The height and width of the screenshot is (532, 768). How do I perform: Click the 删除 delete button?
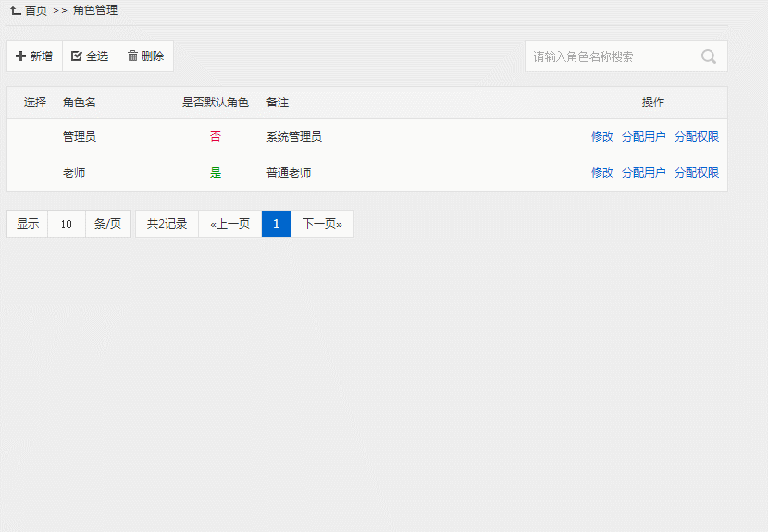point(145,56)
